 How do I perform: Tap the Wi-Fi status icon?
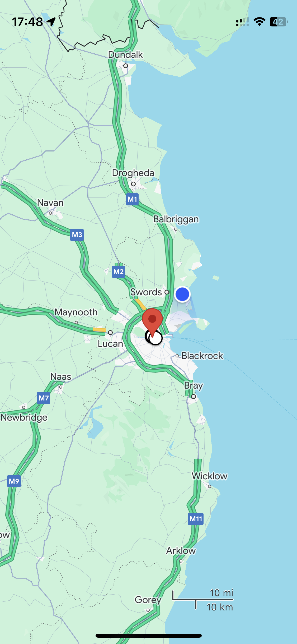click(260, 21)
